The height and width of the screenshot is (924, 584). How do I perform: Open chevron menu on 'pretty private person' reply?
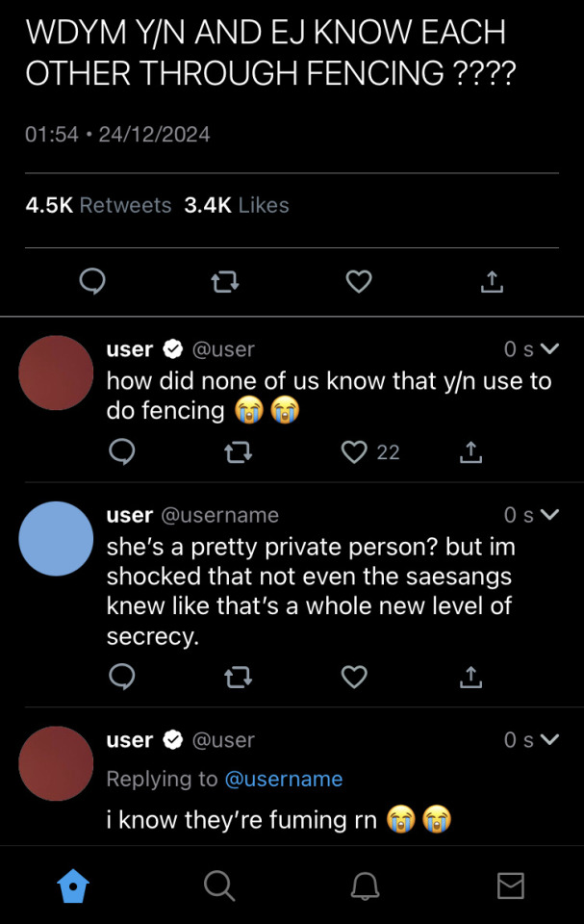pyautogui.click(x=549, y=515)
